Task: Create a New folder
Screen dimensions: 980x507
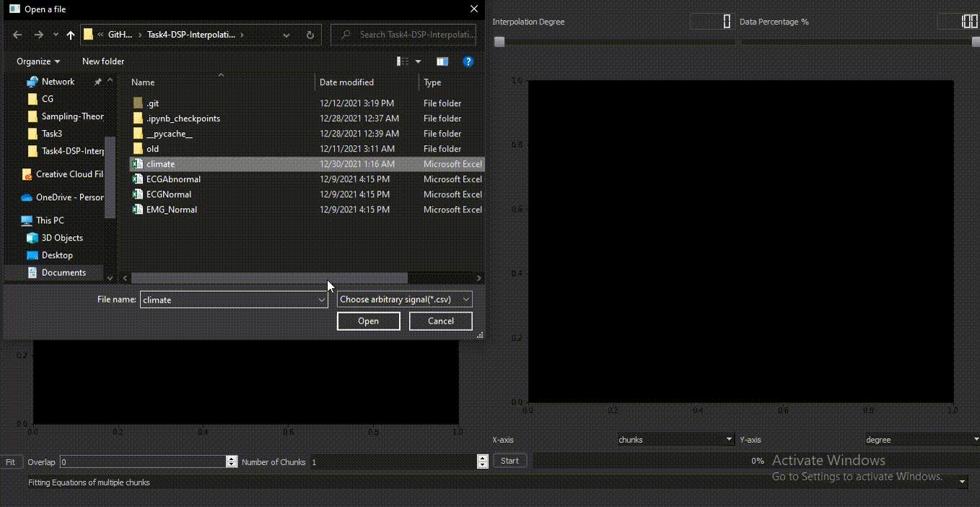Action: point(103,61)
